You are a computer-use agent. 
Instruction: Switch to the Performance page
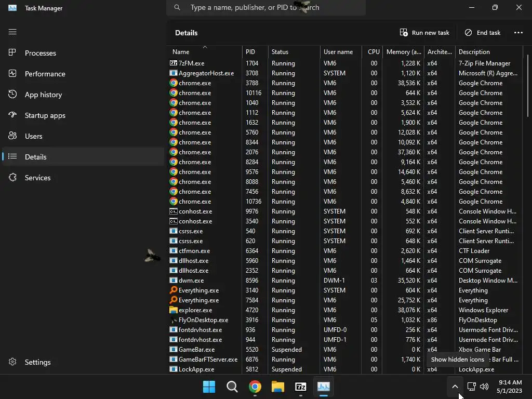pyautogui.click(x=83, y=74)
